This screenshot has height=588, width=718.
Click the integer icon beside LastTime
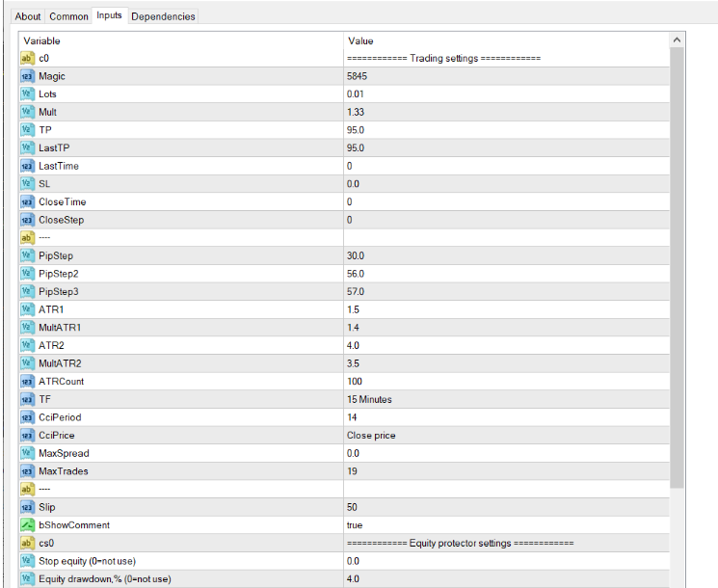click(28, 166)
